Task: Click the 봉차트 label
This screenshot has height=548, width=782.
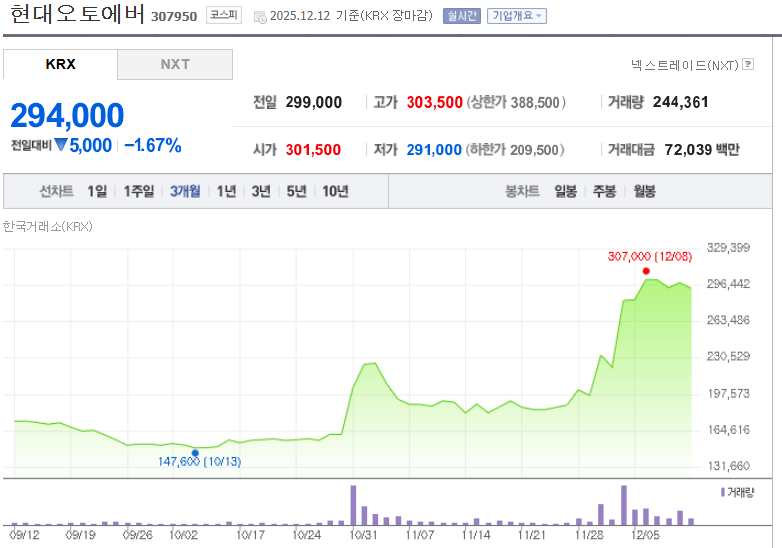Action: [522, 191]
